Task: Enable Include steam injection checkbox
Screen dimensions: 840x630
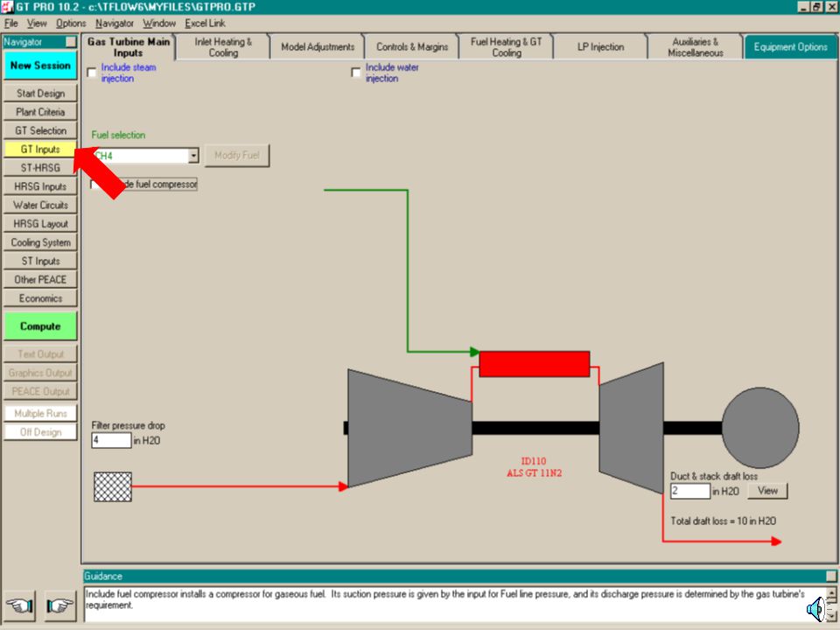Action: point(92,73)
